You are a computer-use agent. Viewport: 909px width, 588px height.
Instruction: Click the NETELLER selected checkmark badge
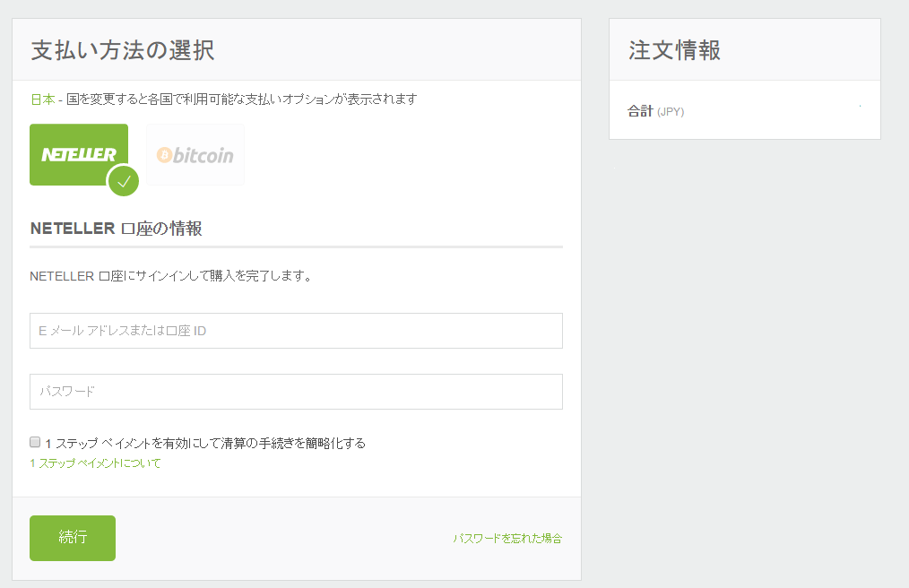click(124, 181)
